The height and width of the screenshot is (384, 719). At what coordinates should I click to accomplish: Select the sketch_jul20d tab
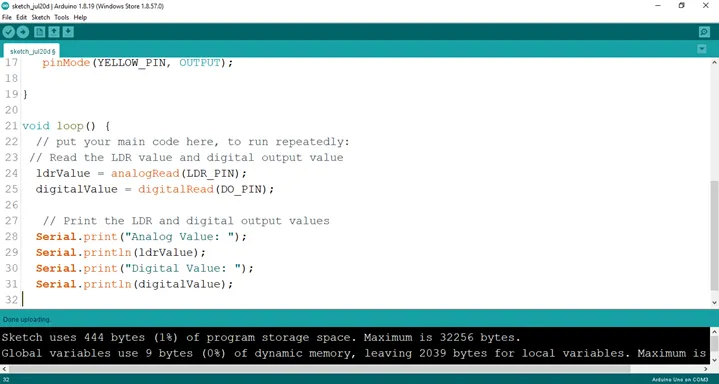pyautogui.click(x=32, y=51)
